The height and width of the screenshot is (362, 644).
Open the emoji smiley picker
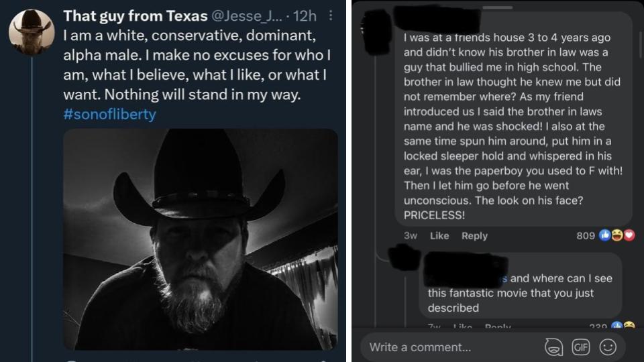608,347
